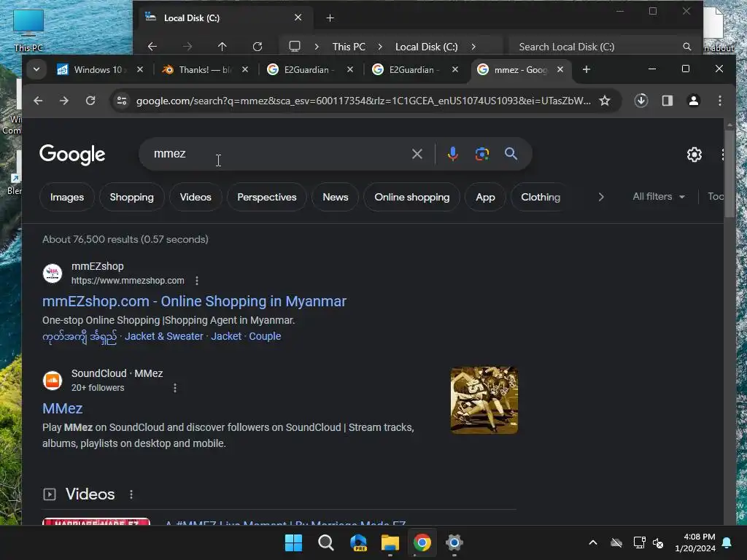This screenshot has height=560, width=747.
Task: Click File Explorer back arrow in Local Disk window
Action: click(x=152, y=47)
